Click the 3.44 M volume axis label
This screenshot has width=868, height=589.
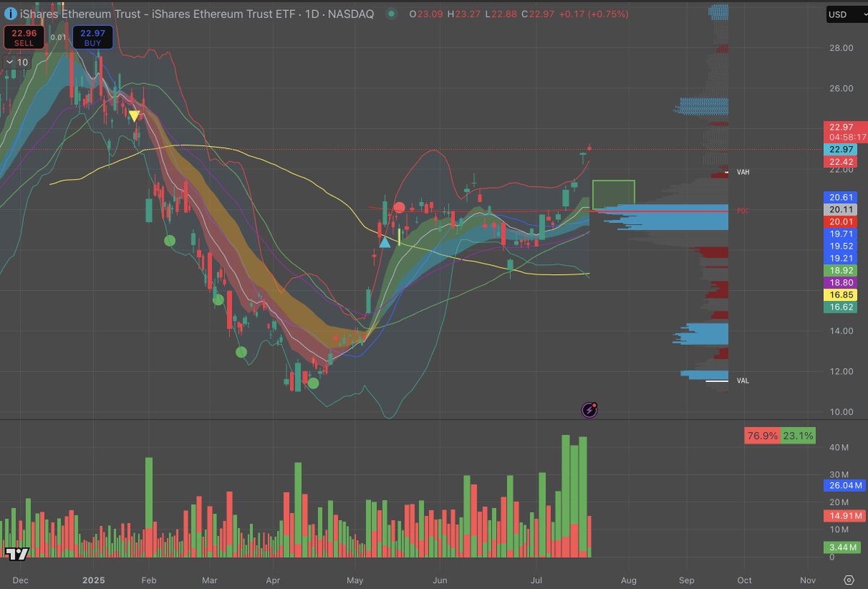coord(844,548)
